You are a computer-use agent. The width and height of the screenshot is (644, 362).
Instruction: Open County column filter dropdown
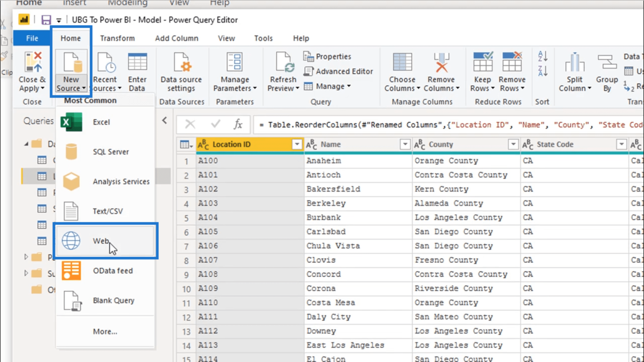(513, 144)
